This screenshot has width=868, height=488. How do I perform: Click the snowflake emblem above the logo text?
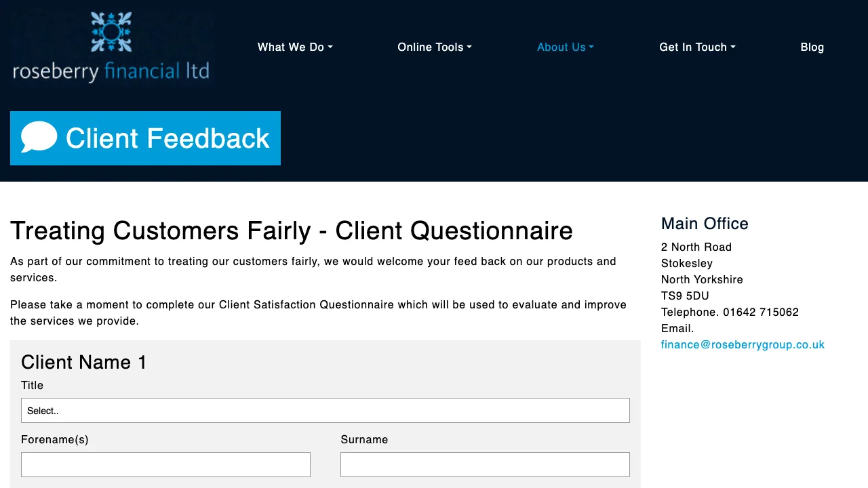111,30
